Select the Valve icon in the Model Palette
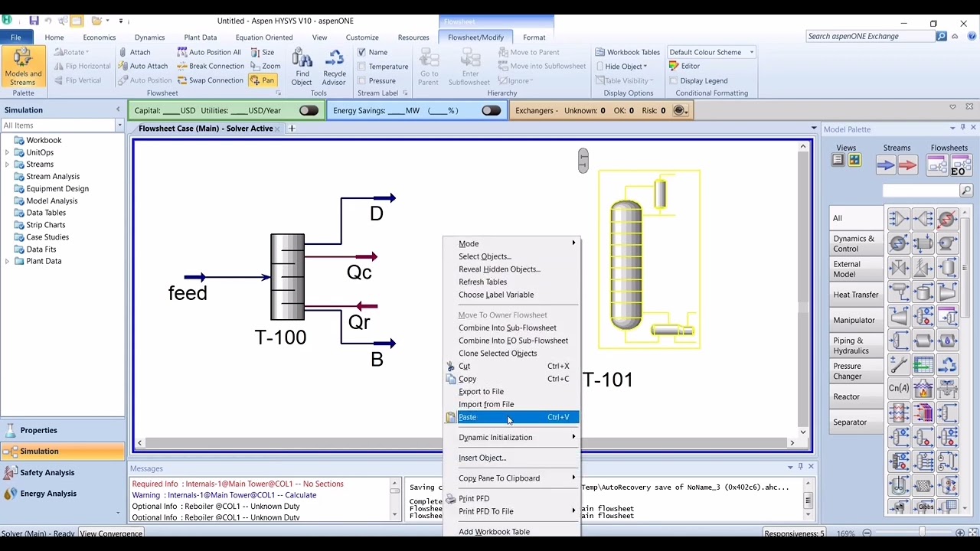980x551 pixels. click(899, 269)
